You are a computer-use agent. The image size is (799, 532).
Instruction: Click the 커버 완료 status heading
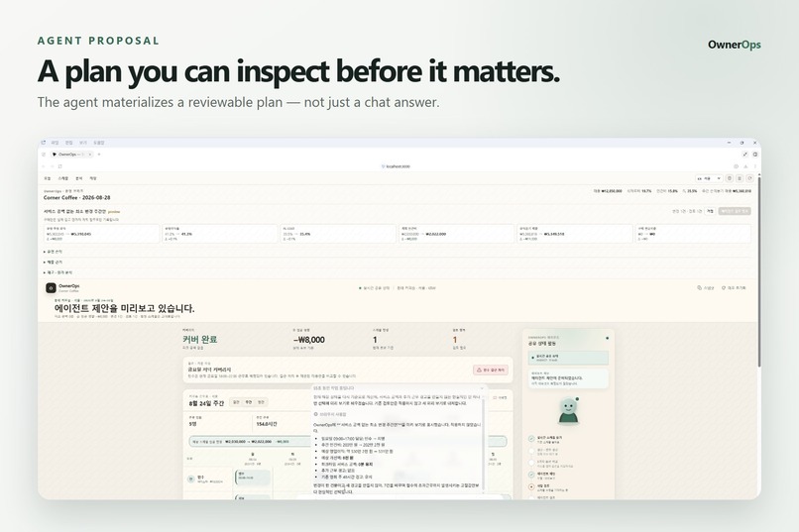click(200, 339)
